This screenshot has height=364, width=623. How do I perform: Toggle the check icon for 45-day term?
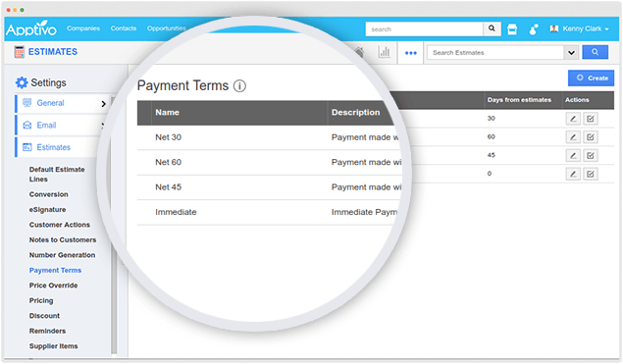[591, 155]
